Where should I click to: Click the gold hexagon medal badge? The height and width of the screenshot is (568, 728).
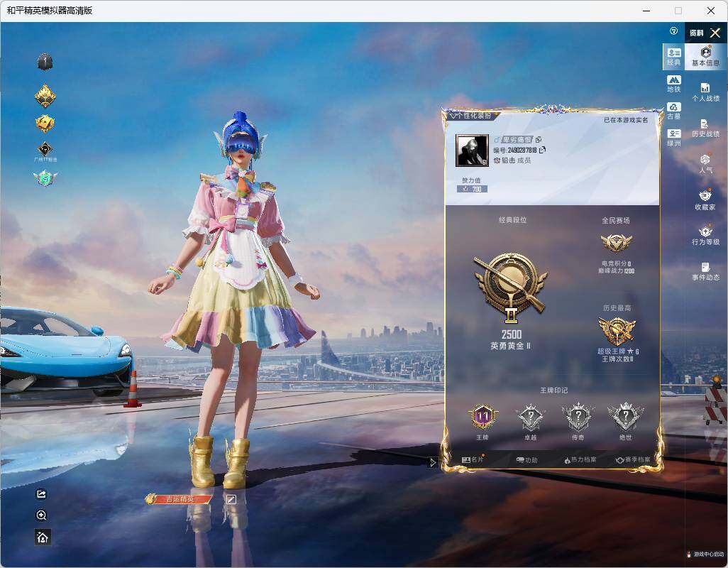[x=45, y=123]
